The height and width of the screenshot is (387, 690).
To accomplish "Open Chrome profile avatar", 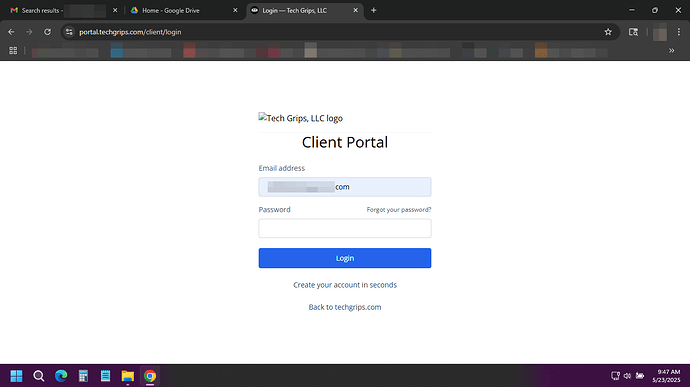I will click(x=660, y=32).
